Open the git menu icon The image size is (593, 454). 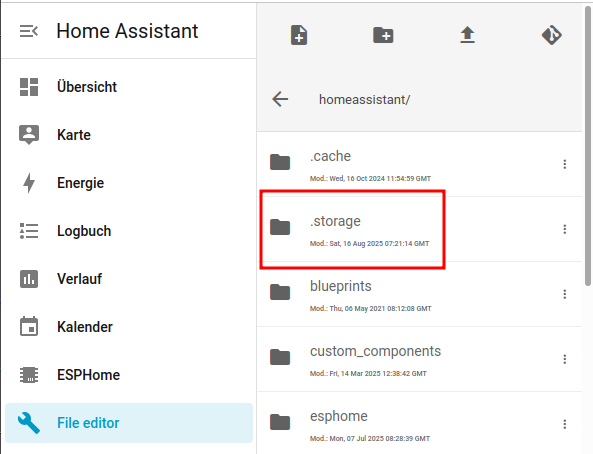tap(552, 35)
